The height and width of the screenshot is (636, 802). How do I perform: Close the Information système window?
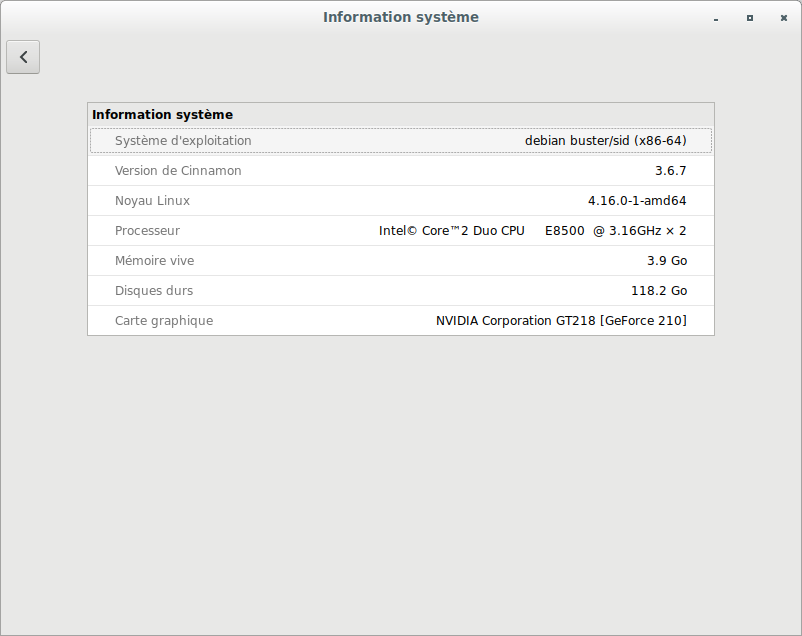[x=781, y=18]
